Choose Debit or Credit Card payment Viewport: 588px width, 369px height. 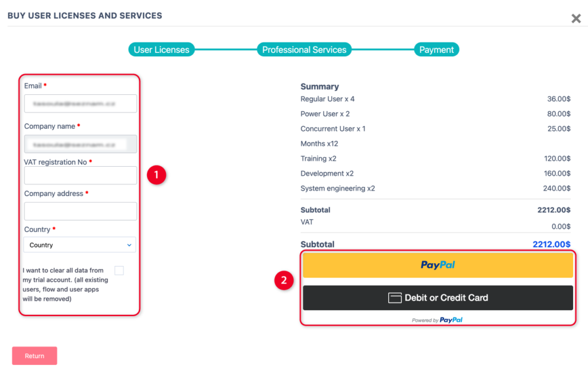pyautogui.click(x=438, y=298)
